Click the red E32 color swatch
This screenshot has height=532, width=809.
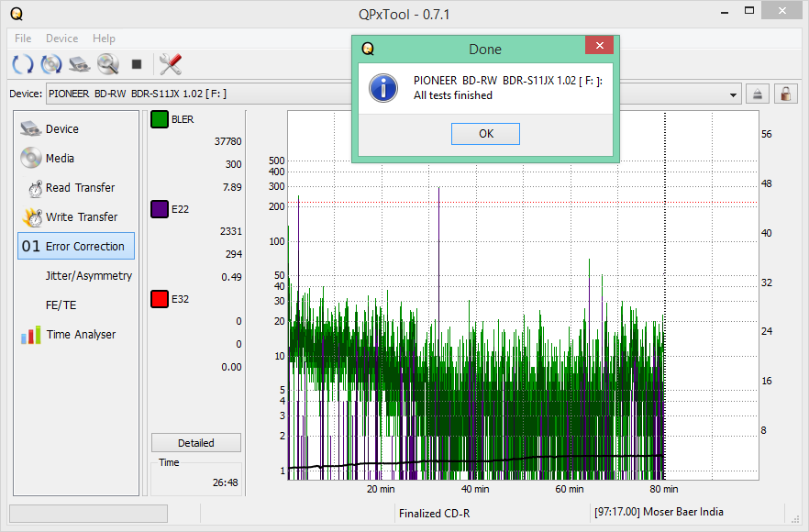point(160,299)
